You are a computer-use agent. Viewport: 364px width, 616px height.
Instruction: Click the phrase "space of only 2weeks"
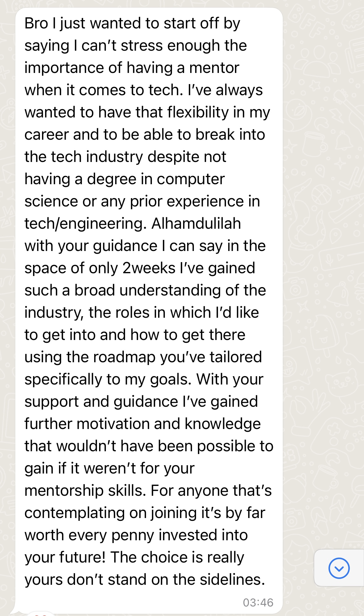coord(100,268)
